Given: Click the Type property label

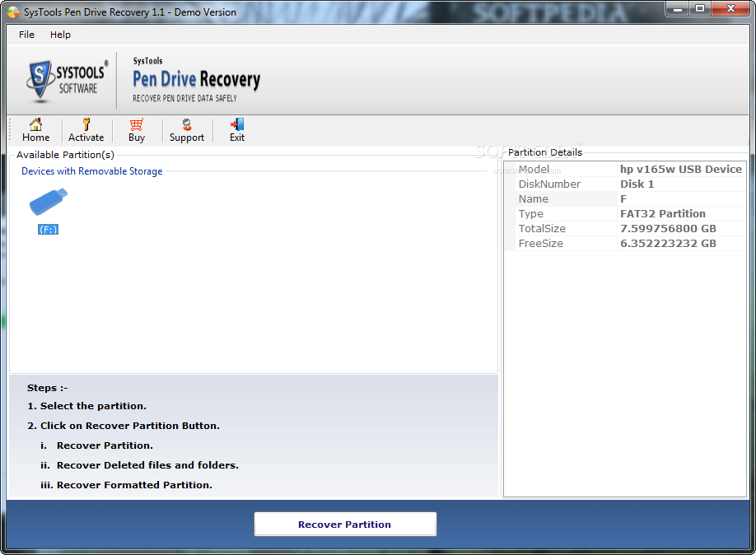Looking at the screenshot, I should (531, 213).
